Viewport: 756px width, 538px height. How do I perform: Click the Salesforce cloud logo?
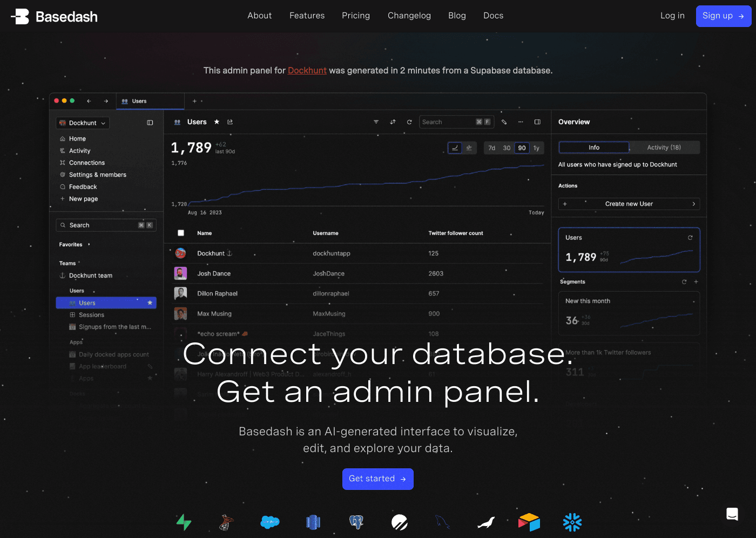[270, 522]
